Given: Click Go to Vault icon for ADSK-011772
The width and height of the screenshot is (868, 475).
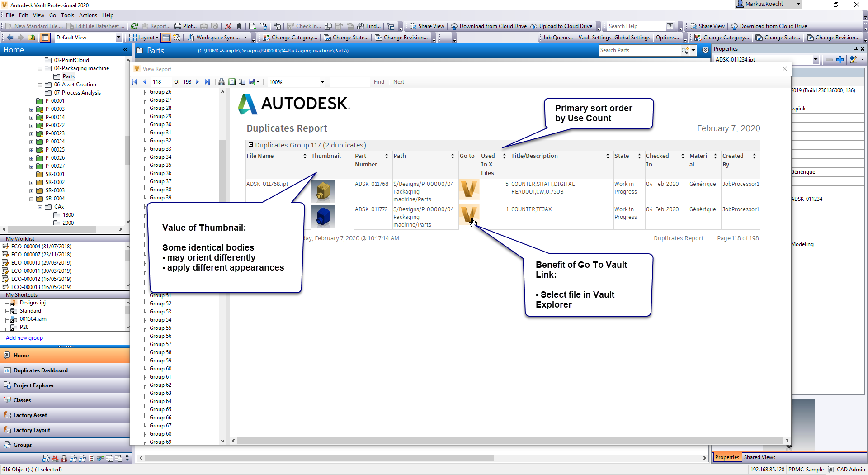Looking at the screenshot, I should [x=468, y=214].
